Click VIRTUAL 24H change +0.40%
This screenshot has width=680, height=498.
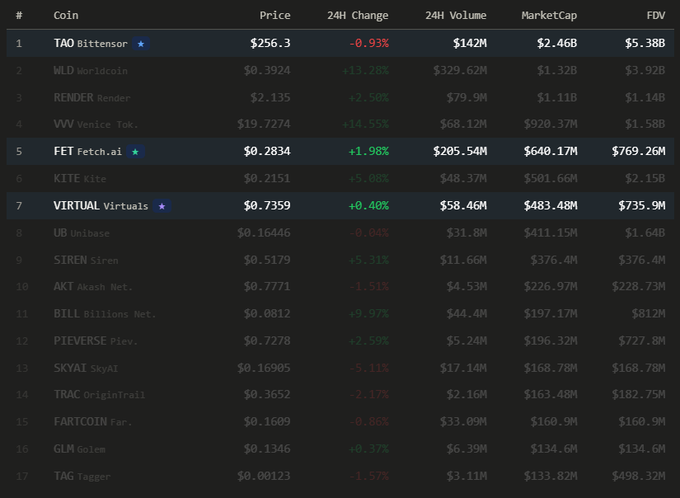pyautogui.click(x=369, y=206)
